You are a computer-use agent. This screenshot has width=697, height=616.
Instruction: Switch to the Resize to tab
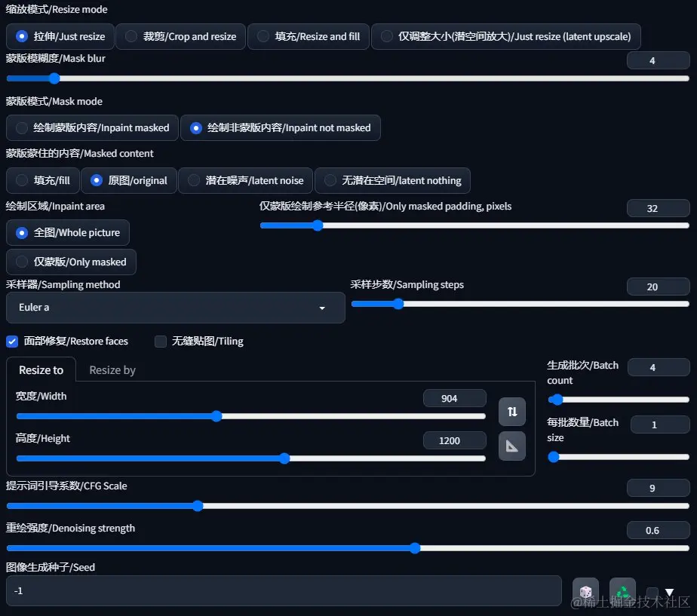click(41, 370)
